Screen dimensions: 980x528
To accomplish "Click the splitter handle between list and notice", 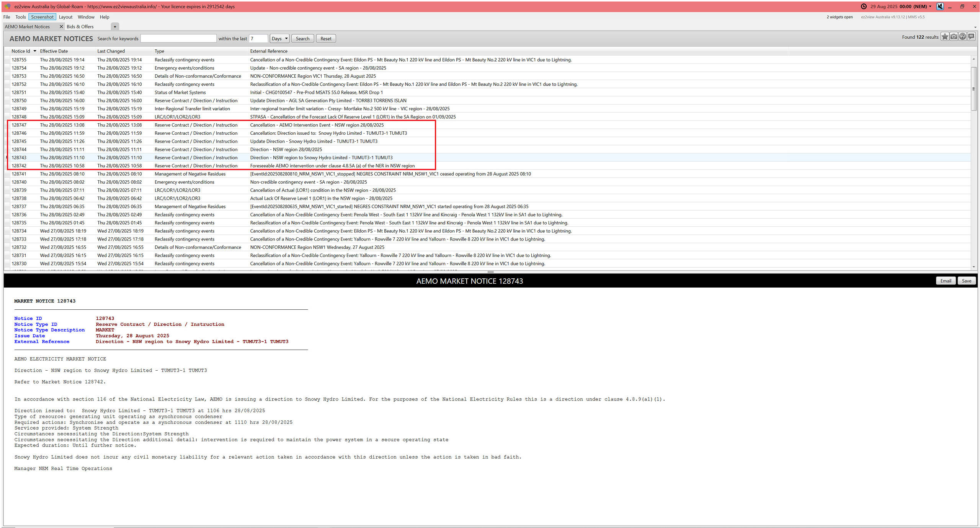I will (490, 272).
